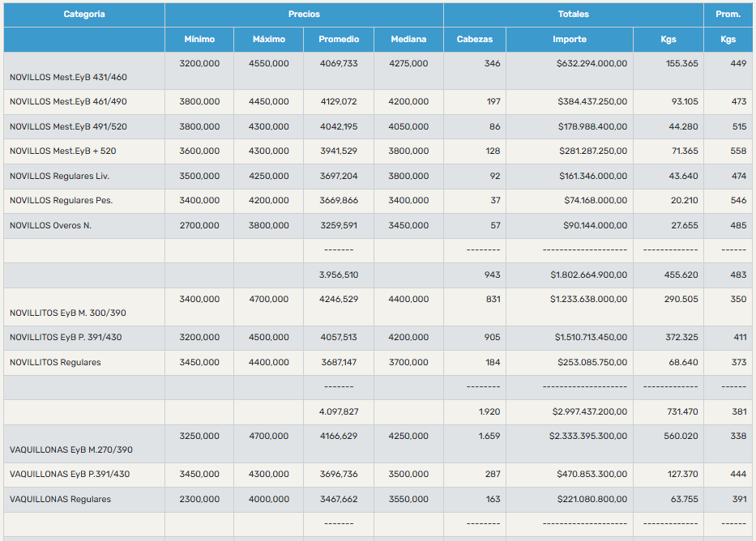Select the Máximo column header

coord(269,40)
